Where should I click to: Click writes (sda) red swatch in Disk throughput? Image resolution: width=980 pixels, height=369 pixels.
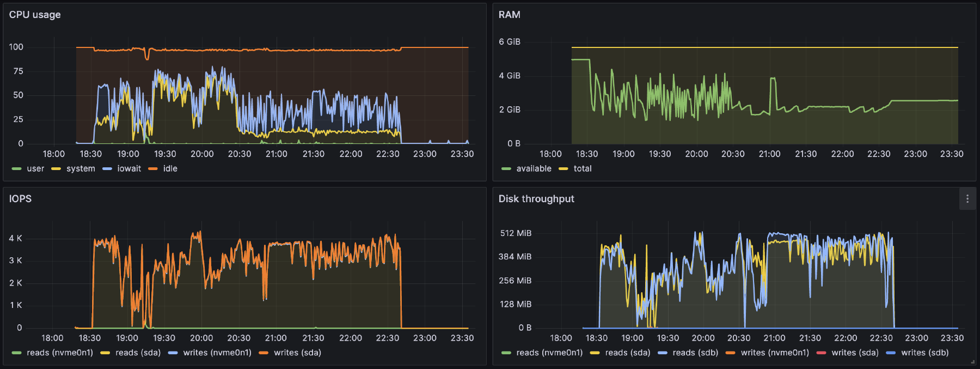(x=821, y=353)
